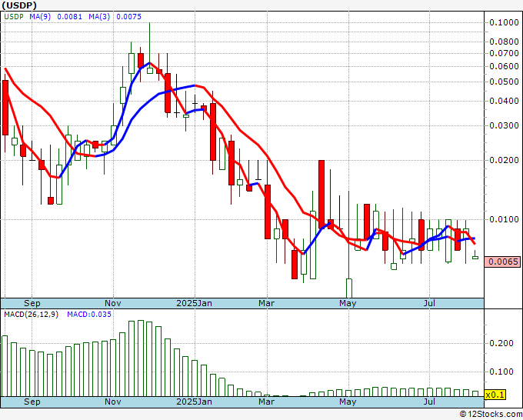
Task: Click the 0.0500 price axis label
Action: [504, 82]
